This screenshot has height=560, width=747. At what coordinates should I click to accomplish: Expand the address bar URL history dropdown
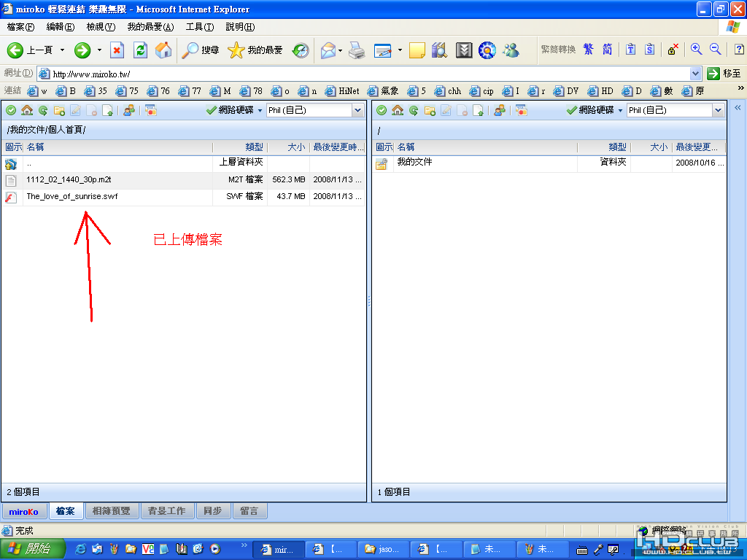pyautogui.click(x=695, y=74)
